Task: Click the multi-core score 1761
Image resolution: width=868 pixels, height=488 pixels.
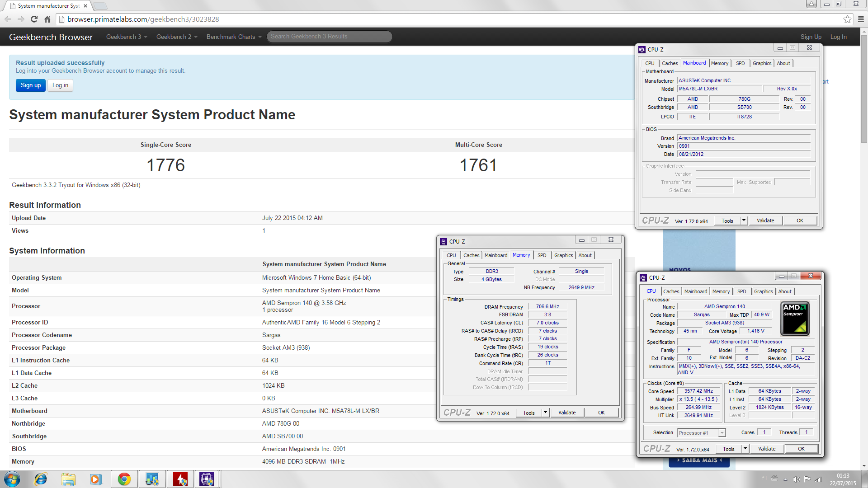Action: pyautogui.click(x=478, y=165)
